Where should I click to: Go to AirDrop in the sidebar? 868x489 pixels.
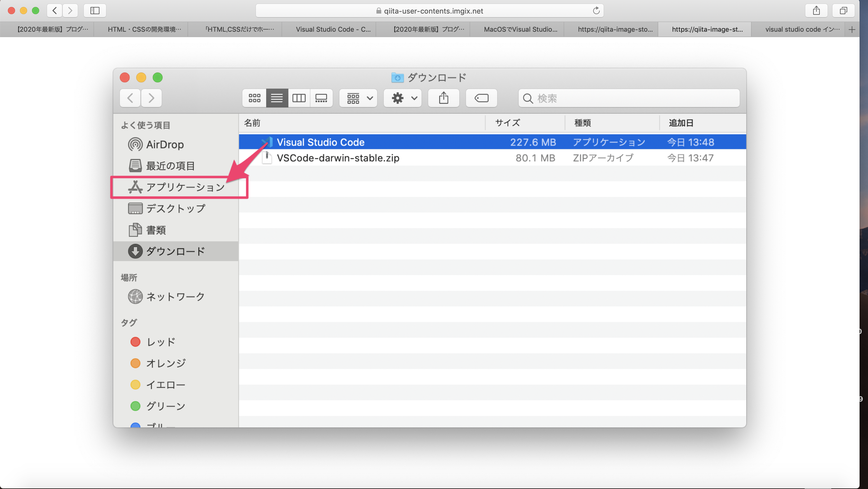click(x=165, y=145)
